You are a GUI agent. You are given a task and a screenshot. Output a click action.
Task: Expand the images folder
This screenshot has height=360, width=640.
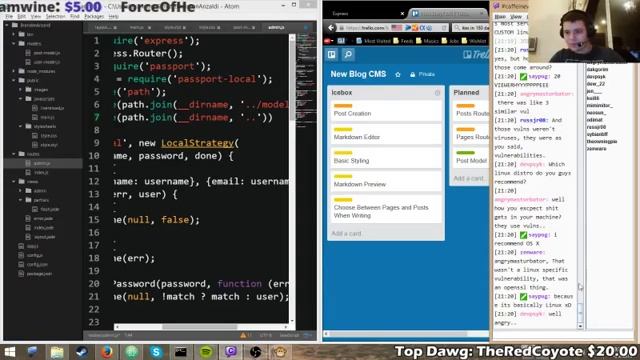click(x=20, y=90)
